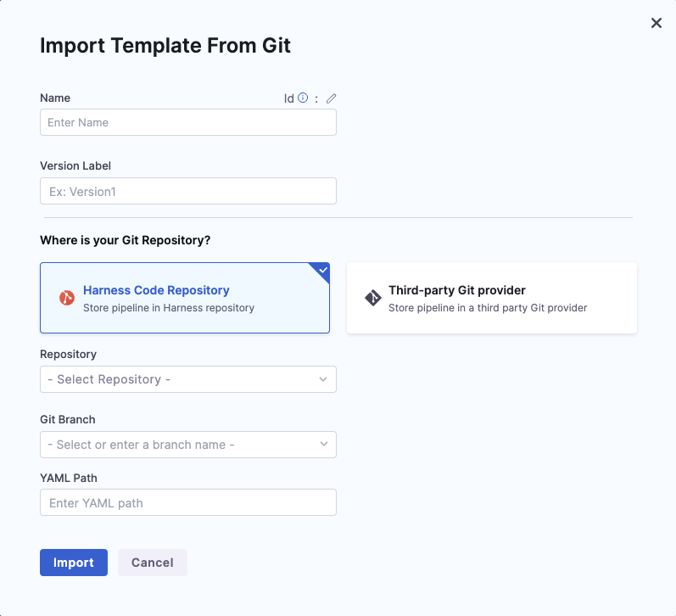Image resolution: width=676 pixels, height=616 pixels.
Task: Focus the Name input field
Action: tap(187, 122)
